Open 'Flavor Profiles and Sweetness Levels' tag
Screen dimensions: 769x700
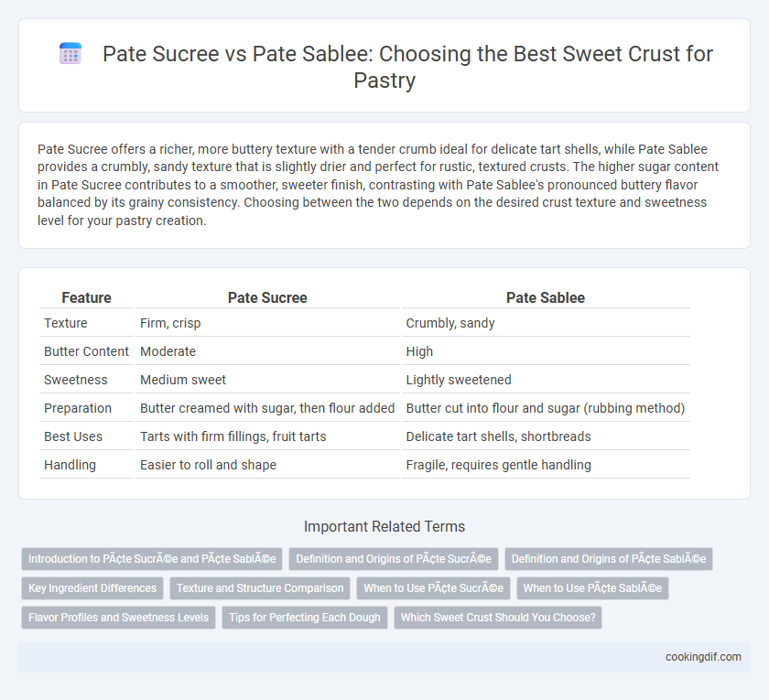(x=118, y=618)
